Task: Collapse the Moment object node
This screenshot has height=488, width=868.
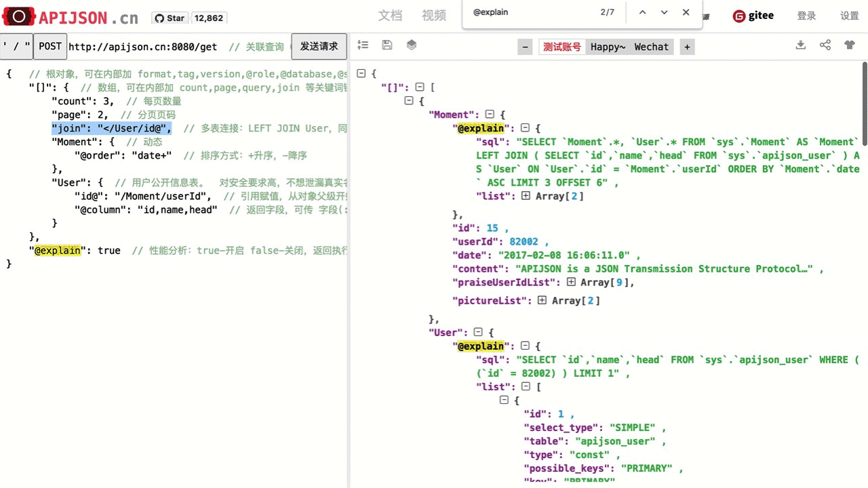Action: tap(490, 115)
